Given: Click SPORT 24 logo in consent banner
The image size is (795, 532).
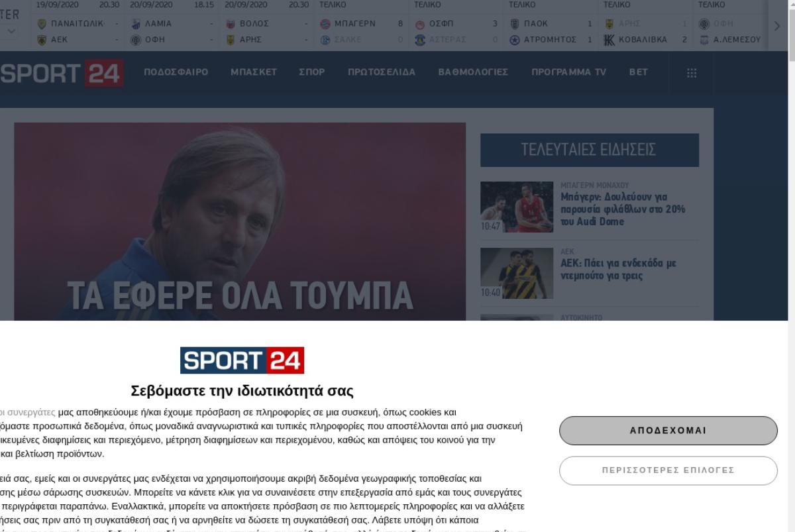Looking at the screenshot, I should (242, 360).
